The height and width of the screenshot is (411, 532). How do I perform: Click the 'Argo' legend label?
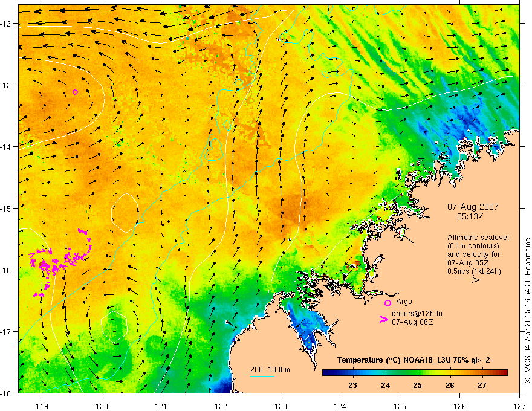pyautogui.click(x=404, y=302)
